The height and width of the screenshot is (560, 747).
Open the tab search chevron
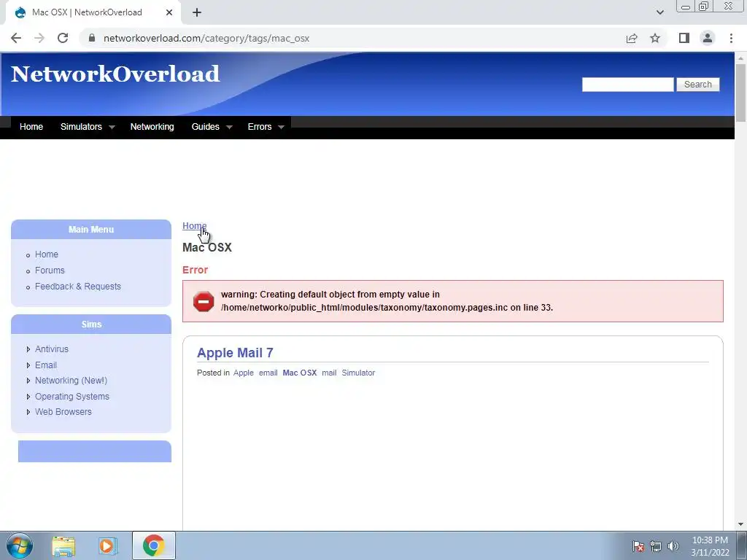[659, 12]
